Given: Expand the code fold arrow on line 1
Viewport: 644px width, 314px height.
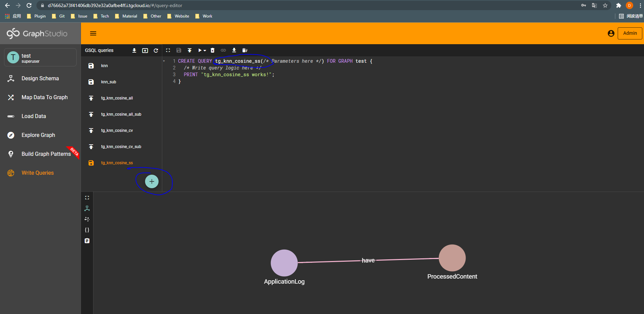Looking at the screenshot, I should coord(164,61).
